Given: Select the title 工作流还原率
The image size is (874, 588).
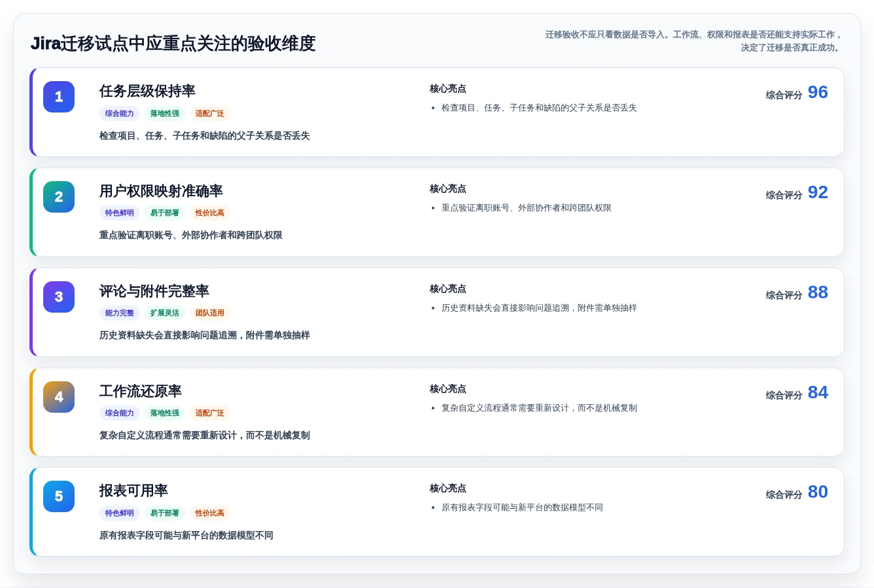Looking at the screenshot, I should click(141, 391).
